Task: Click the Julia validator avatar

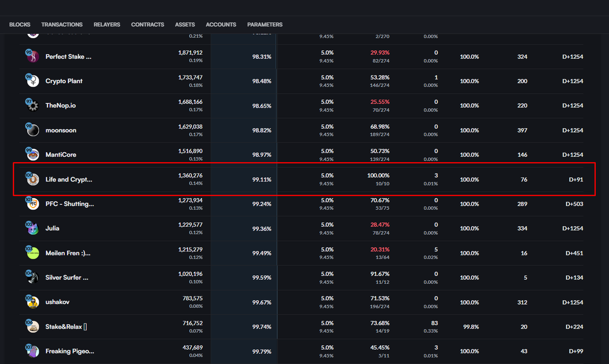Action: tap(32, 228)
